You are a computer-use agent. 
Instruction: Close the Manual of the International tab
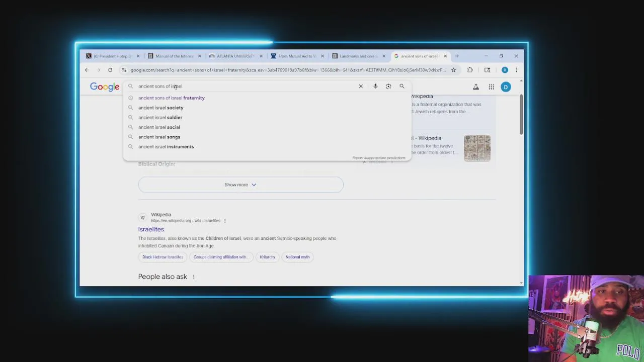199,56
